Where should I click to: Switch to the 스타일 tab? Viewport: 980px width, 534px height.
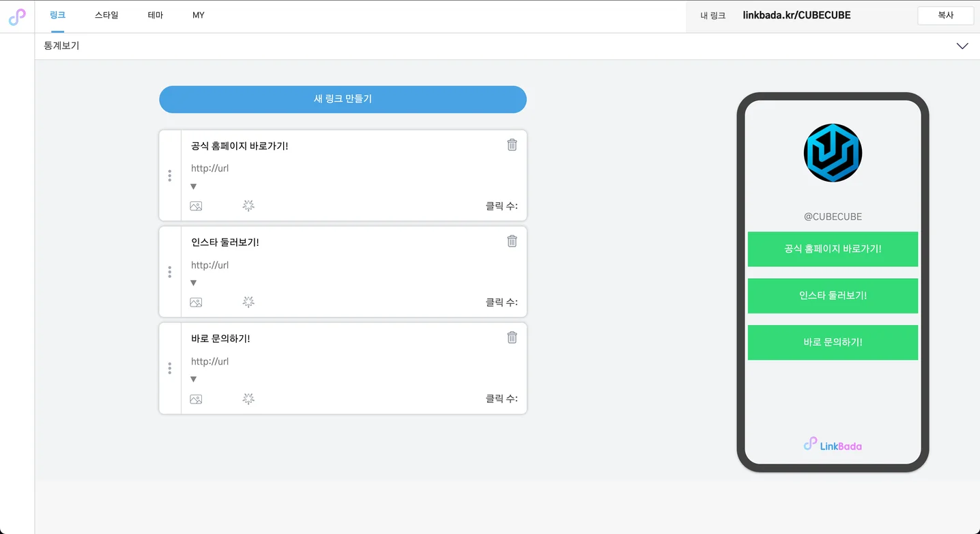coord(106,15)
